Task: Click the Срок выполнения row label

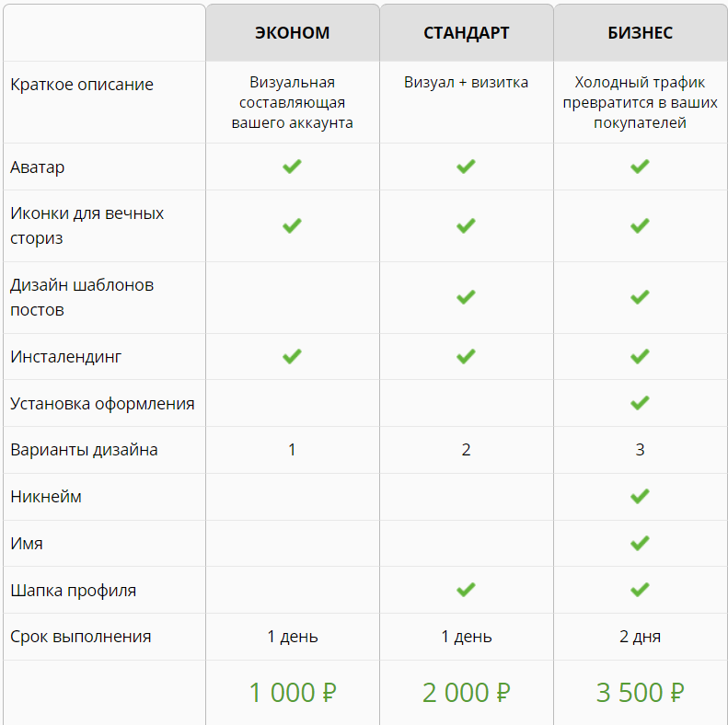Action: [81, 637]
